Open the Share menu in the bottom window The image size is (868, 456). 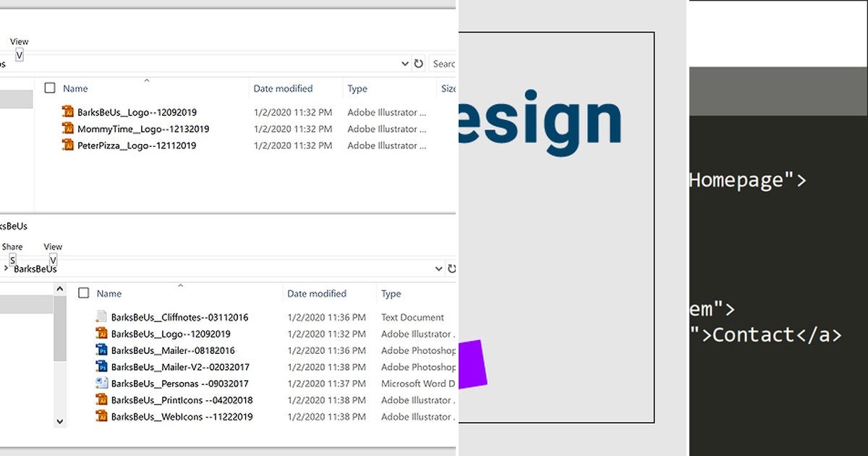[x=12, y=246]
